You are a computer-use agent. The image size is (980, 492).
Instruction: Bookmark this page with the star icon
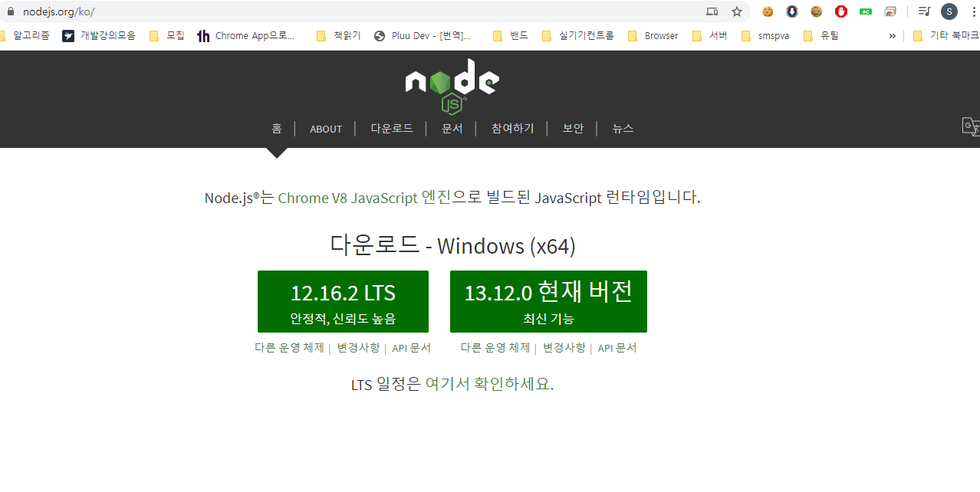click(x=737, y=11)
